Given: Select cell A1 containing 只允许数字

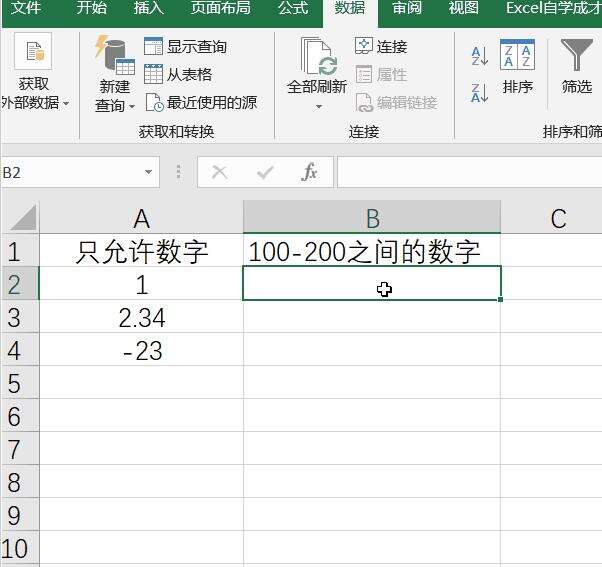Looking at the screenshot, I should (x=141, y=251).
